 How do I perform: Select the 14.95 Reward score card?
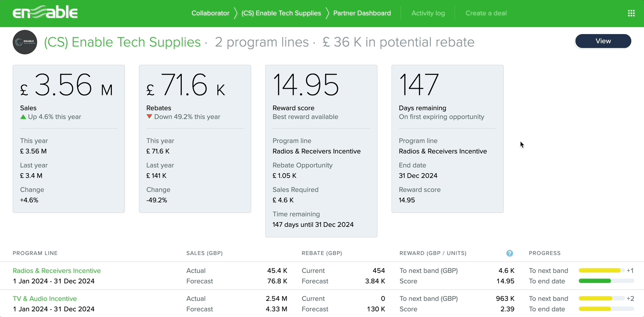coord(321,151)
